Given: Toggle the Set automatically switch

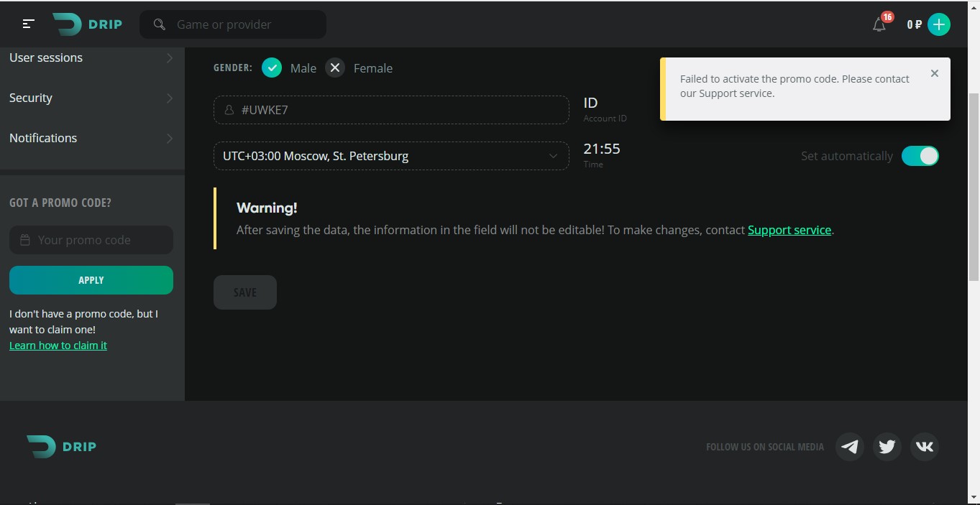Looking at the screenshot, I should (x=920, y=156).
